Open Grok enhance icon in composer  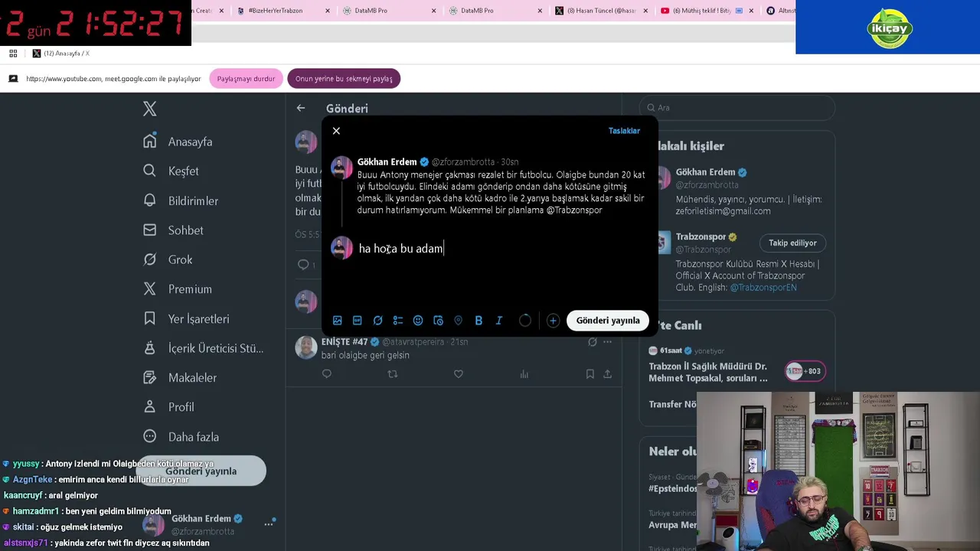[377, 321]
